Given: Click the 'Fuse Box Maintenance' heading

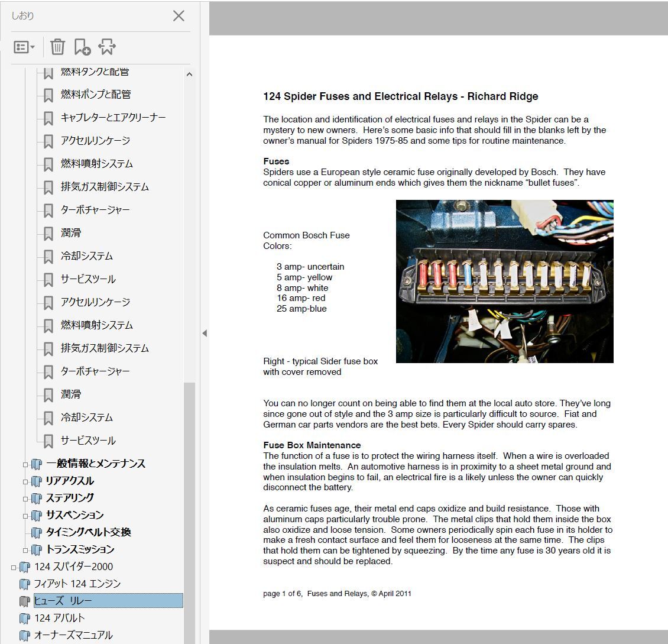Looking at the screenshot, I should point(312,445).
